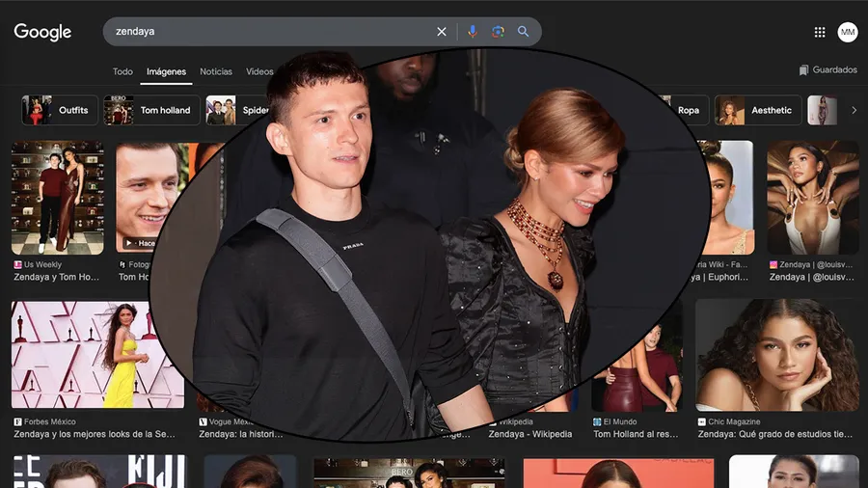
Task: Open the MM account avatar
Action: pyautogui.click(x=848, y=32)
